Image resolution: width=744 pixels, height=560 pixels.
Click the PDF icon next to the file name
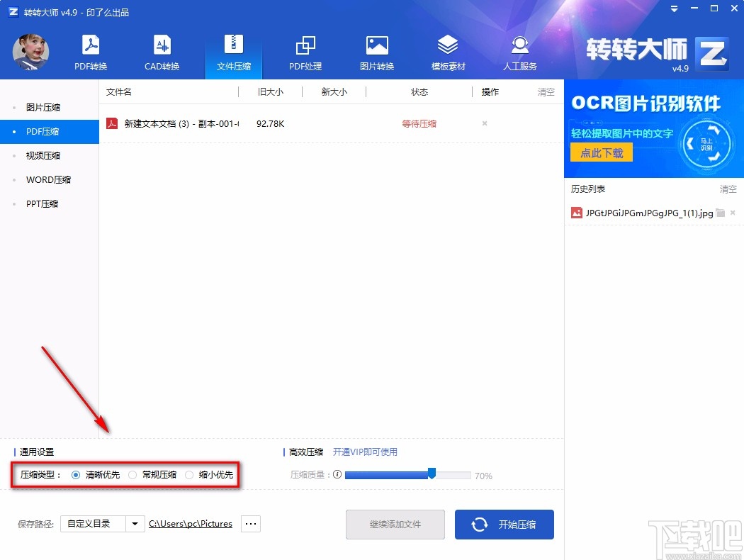pos(112,123)
